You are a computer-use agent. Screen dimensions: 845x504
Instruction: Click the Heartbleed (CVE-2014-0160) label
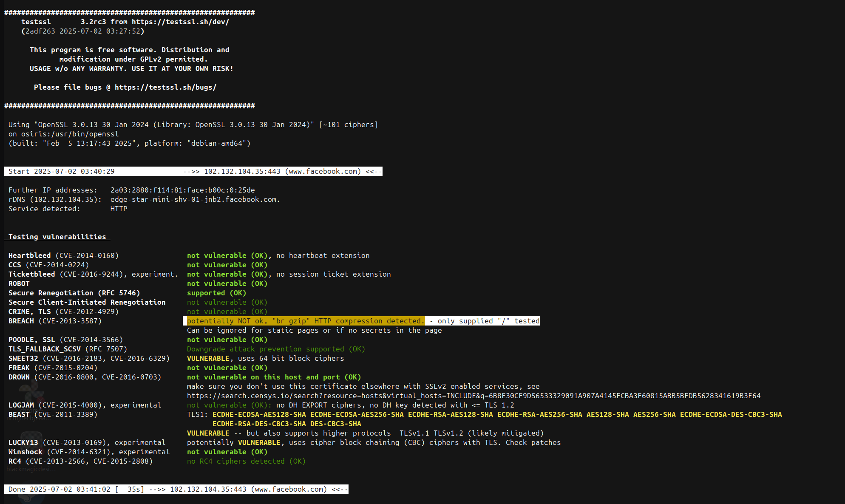click(x=63, y=255)
